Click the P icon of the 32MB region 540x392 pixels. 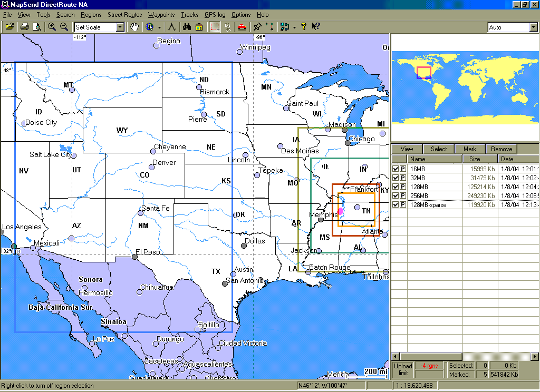point(402,178)
